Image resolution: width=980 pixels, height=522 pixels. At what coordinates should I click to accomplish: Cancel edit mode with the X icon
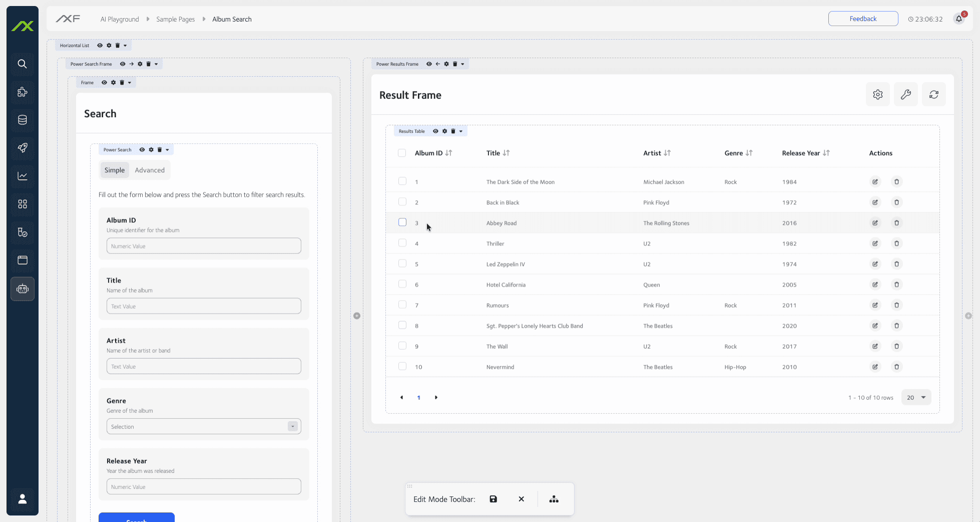tap(521, 499)
